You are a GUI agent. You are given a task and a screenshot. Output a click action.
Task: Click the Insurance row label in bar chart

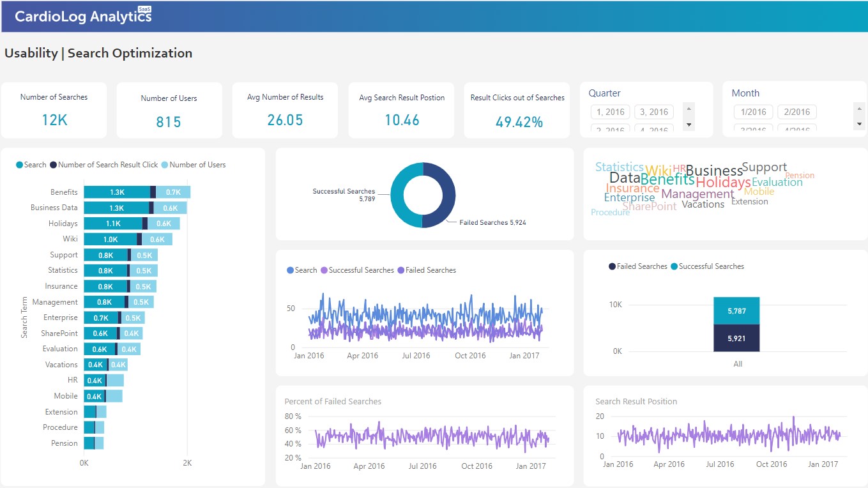[61, 286]
